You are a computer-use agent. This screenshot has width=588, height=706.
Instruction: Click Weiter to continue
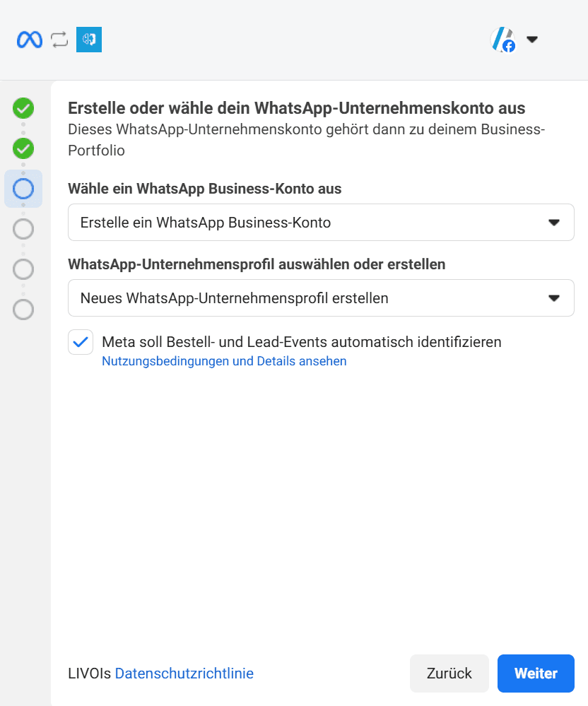coord(536,673)
